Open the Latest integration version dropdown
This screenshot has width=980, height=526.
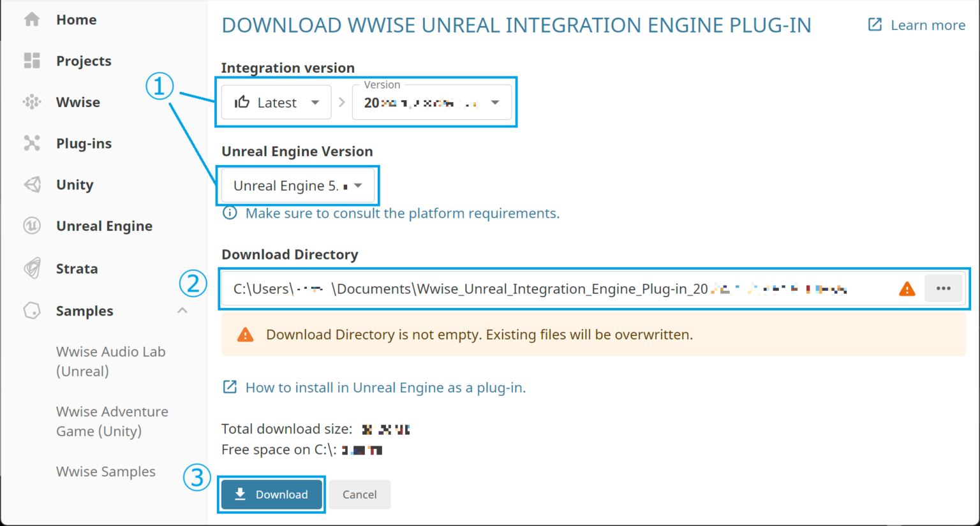tap(276, 102)
